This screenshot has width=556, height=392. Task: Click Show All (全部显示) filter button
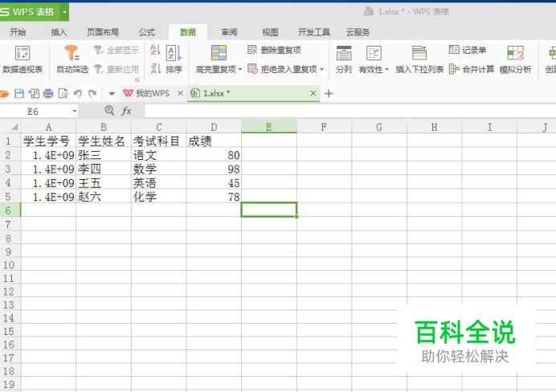[117, 51]
